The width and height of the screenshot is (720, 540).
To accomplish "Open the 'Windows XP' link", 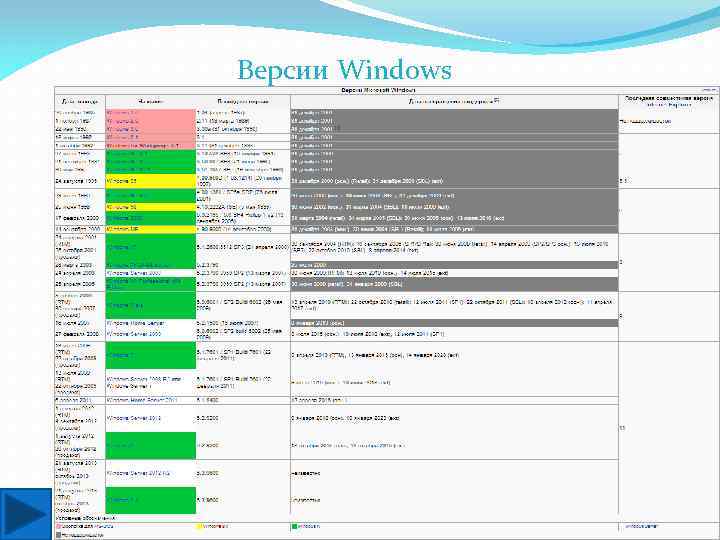I will 122,248.
